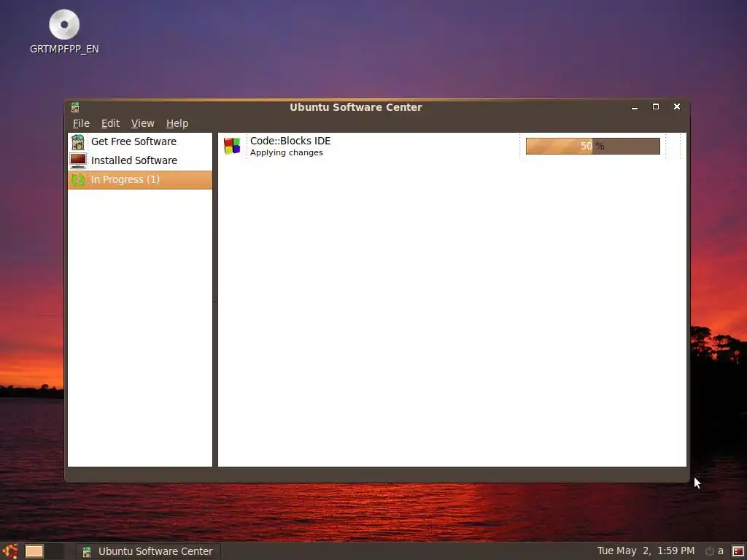This screenshot has height=560, width=747.
Task: Click the Code::Blocks IDE colored cubes icon
Action: pyautogui.click(x=233, y=146)
